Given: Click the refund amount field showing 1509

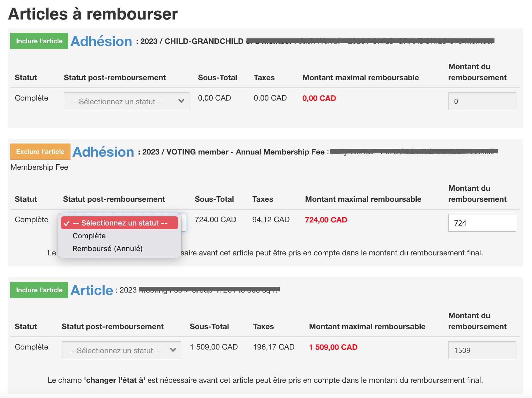Looking at the screenshot, I should (482, 350).
